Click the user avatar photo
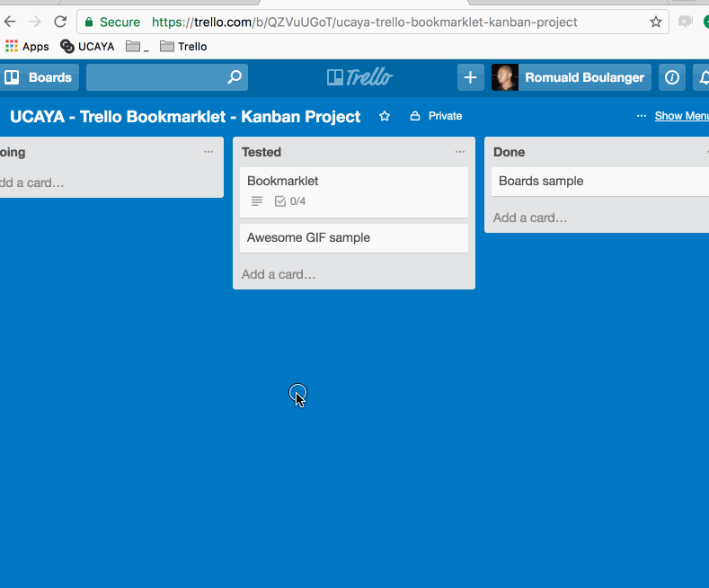This screenshot has width=709, height=588. [x=505, y=77]
